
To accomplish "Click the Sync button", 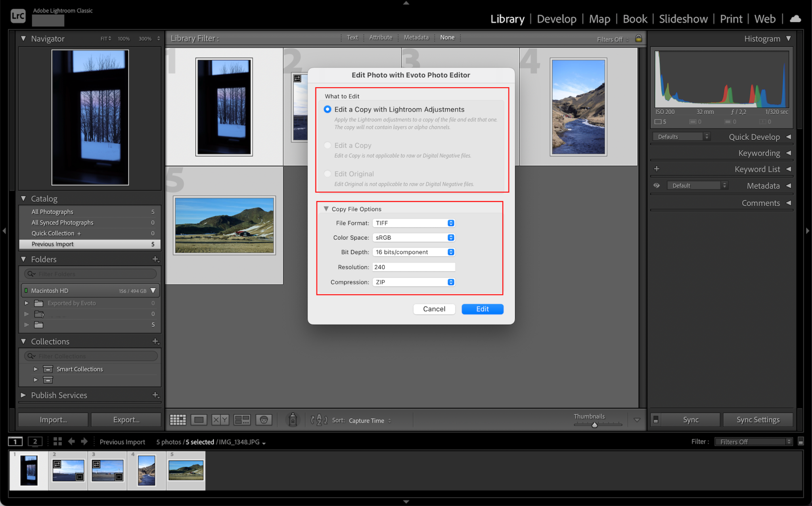I will 691,420.
